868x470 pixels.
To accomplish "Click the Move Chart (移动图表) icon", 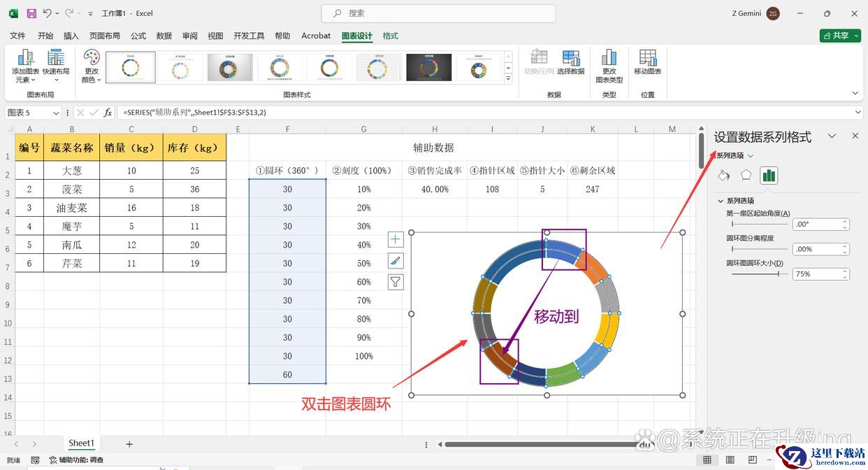I will tap(647, 59).
